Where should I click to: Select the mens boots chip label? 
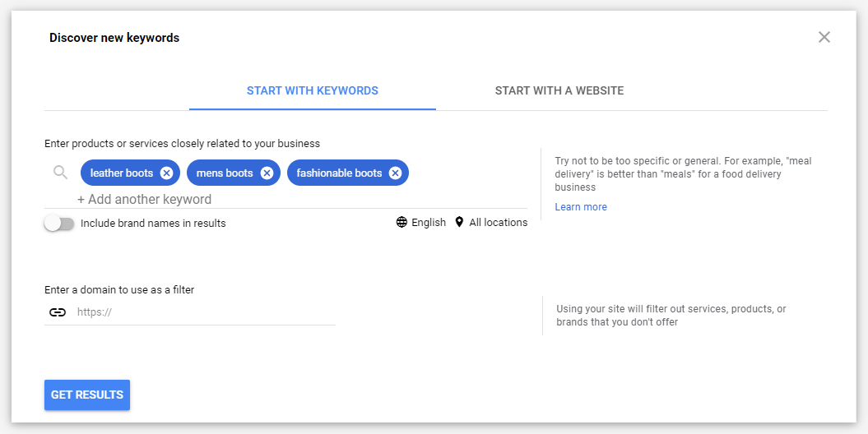point(225,173)
